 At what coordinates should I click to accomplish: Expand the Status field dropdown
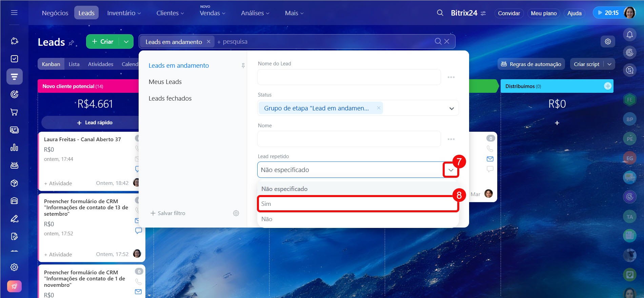click(x=451, y=108)
